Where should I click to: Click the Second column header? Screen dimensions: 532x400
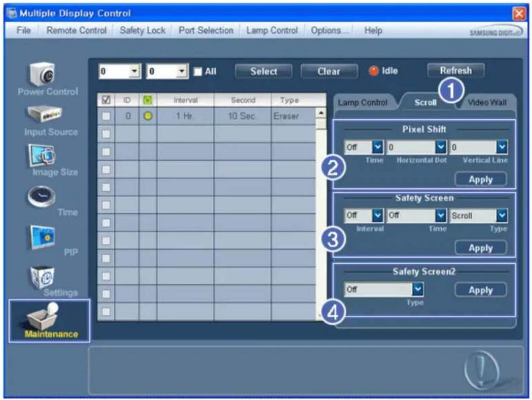pos(243,100)
